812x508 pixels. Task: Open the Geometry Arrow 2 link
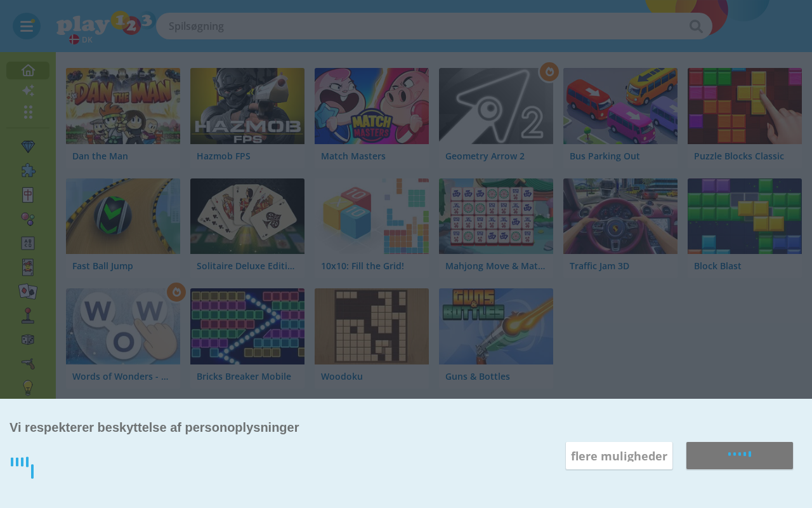click(485, 156)
